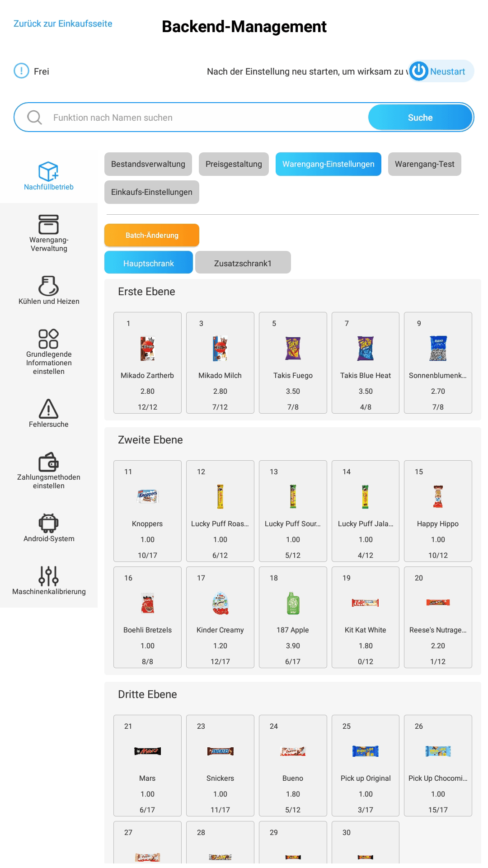Click the Dritte Ebene heading
The image size is (488, 868).
pyautogui.click(x=147, y=694)
